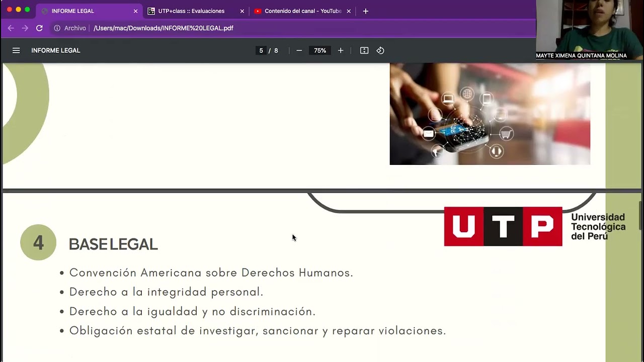The width and height of the screenshot is (644, 362).
Task: Close the YouTube channel content tab
Action: point(349,11)
